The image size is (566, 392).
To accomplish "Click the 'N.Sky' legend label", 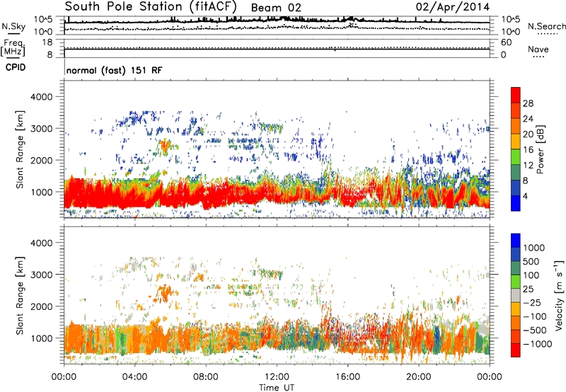I will pyautogui.click(x=13, y=26).
